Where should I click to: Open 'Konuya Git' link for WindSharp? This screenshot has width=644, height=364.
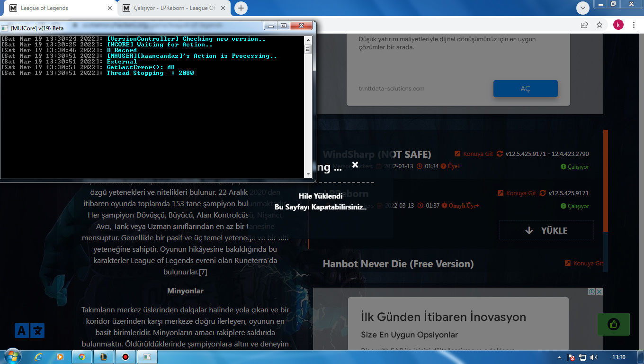coord(474,154)
